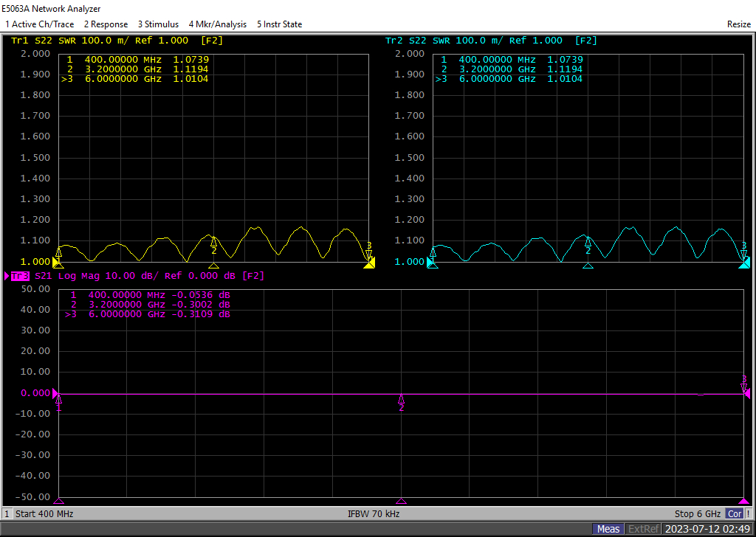Image resolution: width=756 pixels, height=537 pixels.
Task: Click the highlighted Tr3 trace indicator
Action: click(x=20, y=276)
